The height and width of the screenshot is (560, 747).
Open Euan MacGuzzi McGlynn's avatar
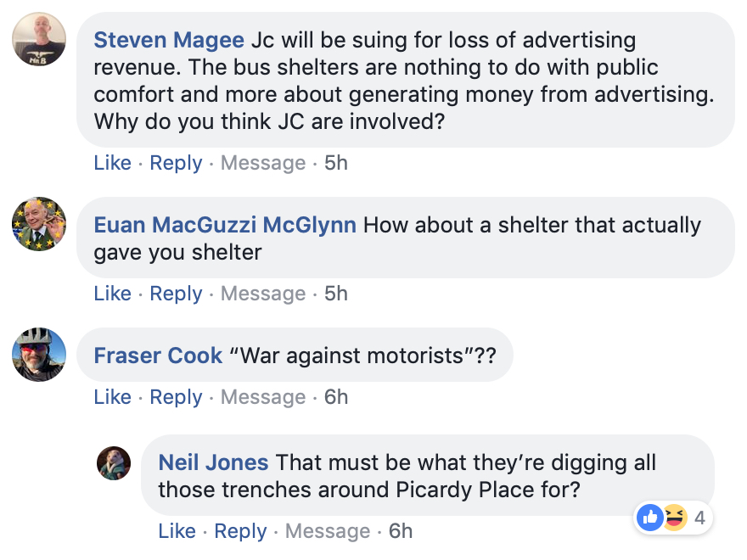point(39,224)
